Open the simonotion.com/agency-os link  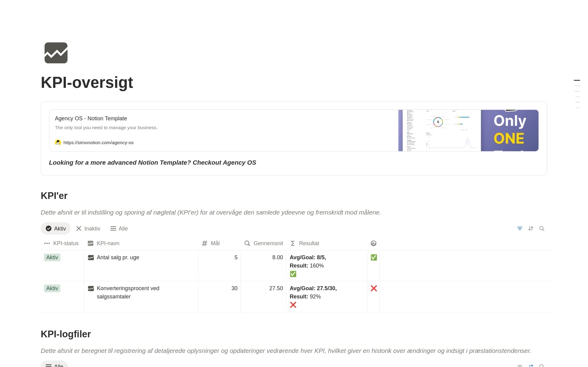98,143
